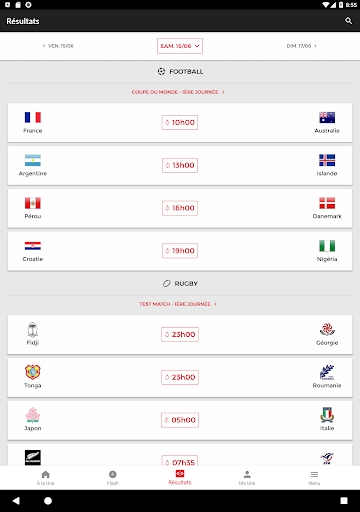Tap Android back navigation button
This screenshot has width=360, height=512.
pos(16,501)
